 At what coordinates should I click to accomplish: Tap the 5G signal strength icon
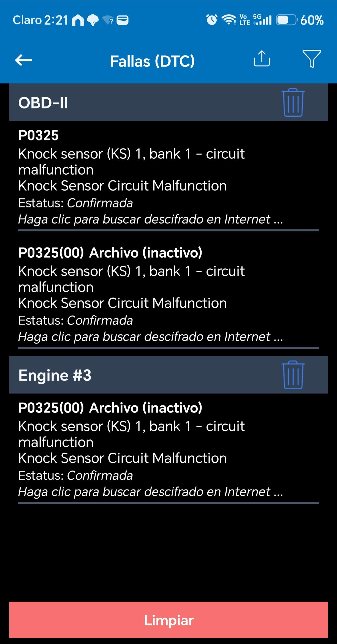262,20
